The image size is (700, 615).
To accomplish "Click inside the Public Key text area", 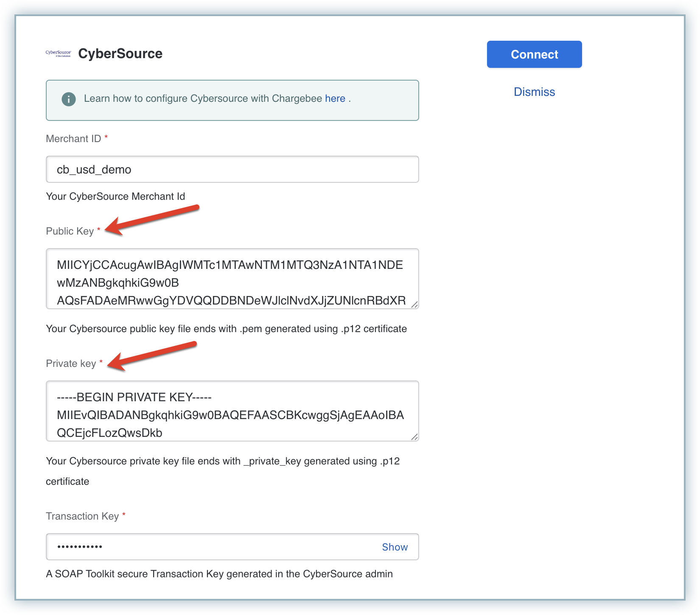I will 232,279.
